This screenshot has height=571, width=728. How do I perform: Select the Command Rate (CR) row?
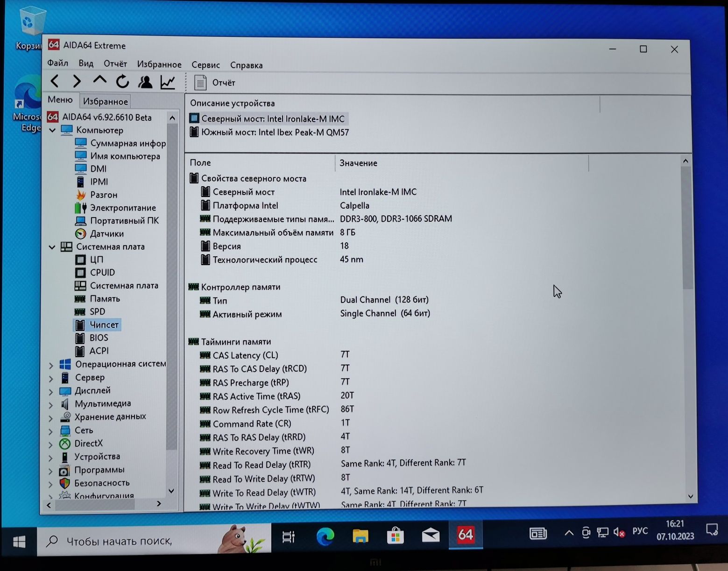pyautogui.click(x=276, y=423)
